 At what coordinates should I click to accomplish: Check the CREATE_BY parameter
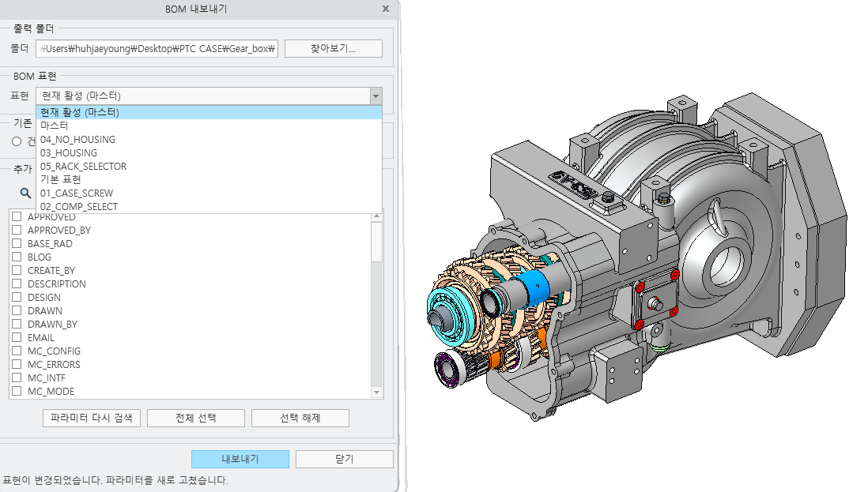pos(17,270)
